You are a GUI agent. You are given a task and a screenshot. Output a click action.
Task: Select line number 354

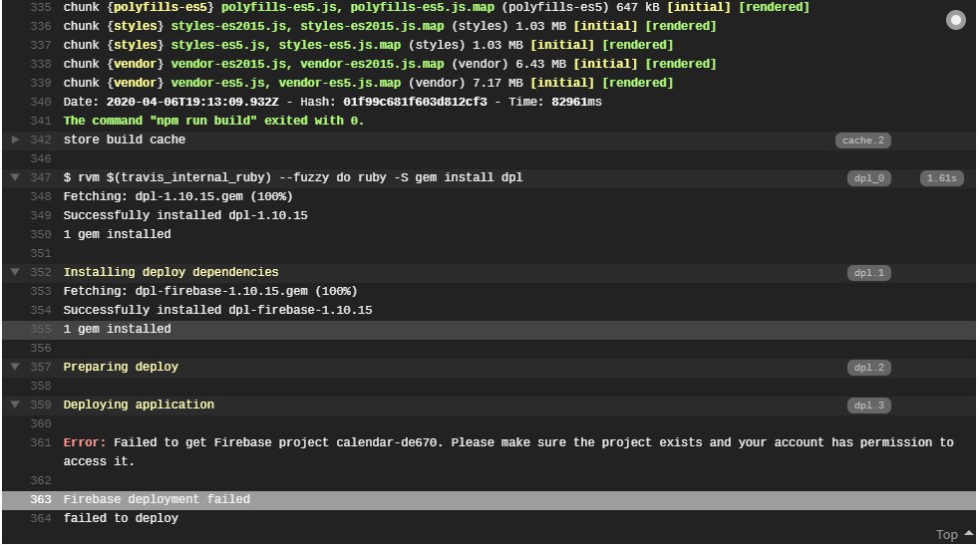pos(41,310)
